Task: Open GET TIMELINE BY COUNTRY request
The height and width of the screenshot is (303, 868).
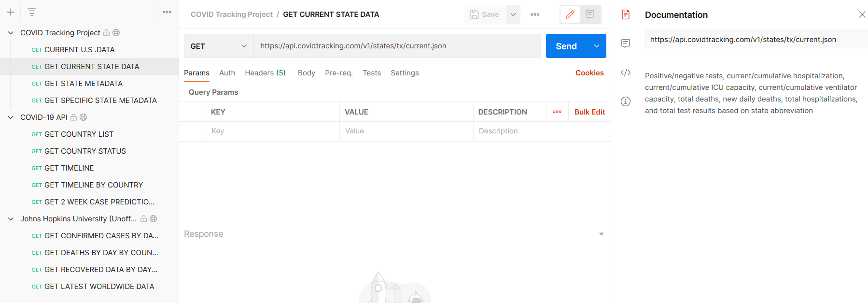Action: tap(89, 185)
